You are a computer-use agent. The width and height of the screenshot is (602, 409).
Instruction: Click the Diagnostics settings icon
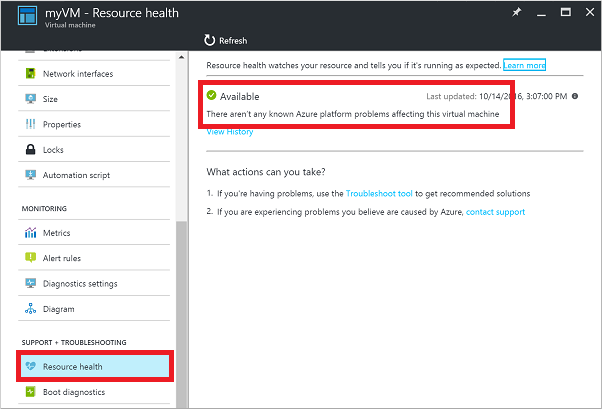tap(29, 284)
